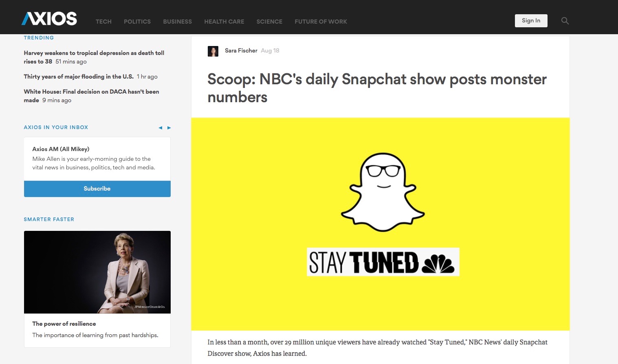
Task: Go to the Business section
Action: pyautogui.click(x=177, y=22)
